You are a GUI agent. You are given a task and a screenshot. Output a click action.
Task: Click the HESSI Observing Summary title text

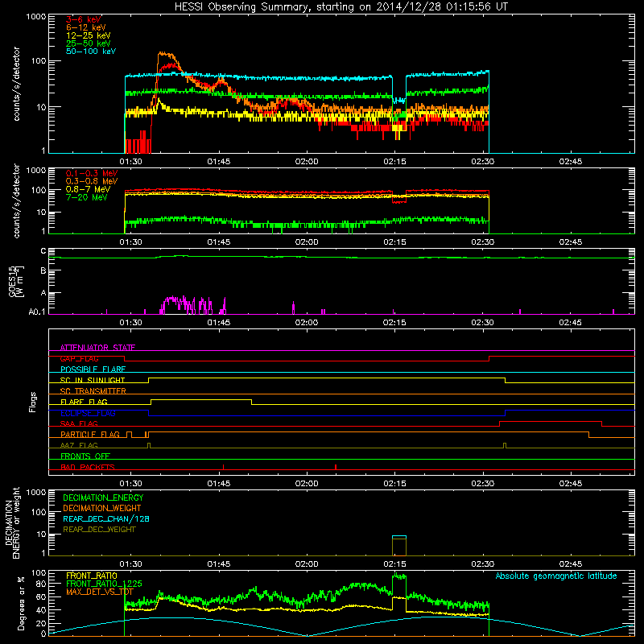pos(341,7)
